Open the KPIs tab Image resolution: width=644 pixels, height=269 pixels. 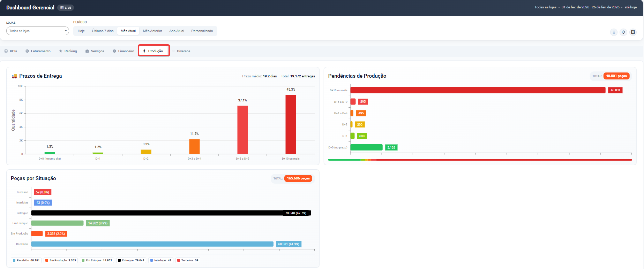(11, 51)
